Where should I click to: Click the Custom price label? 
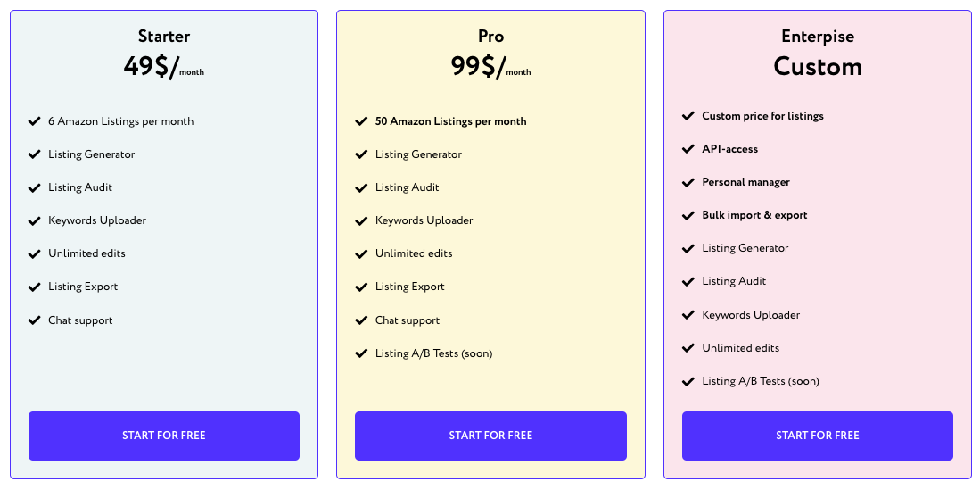click(x=818, y=67)
